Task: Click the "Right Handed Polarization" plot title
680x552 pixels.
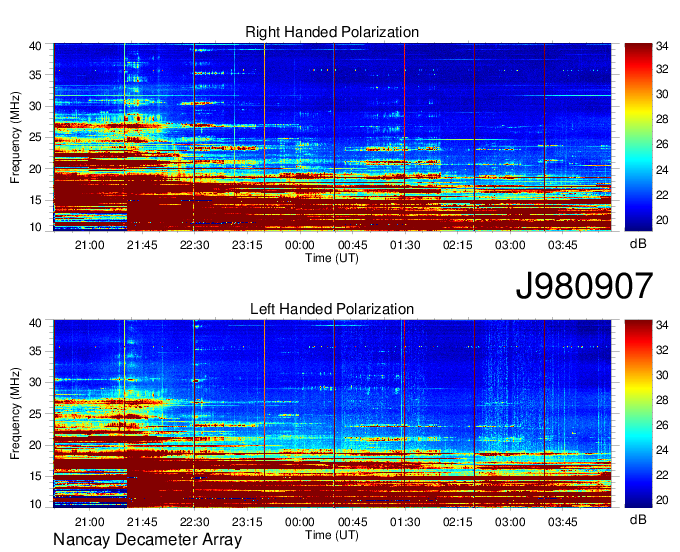Action: point(332,32)
